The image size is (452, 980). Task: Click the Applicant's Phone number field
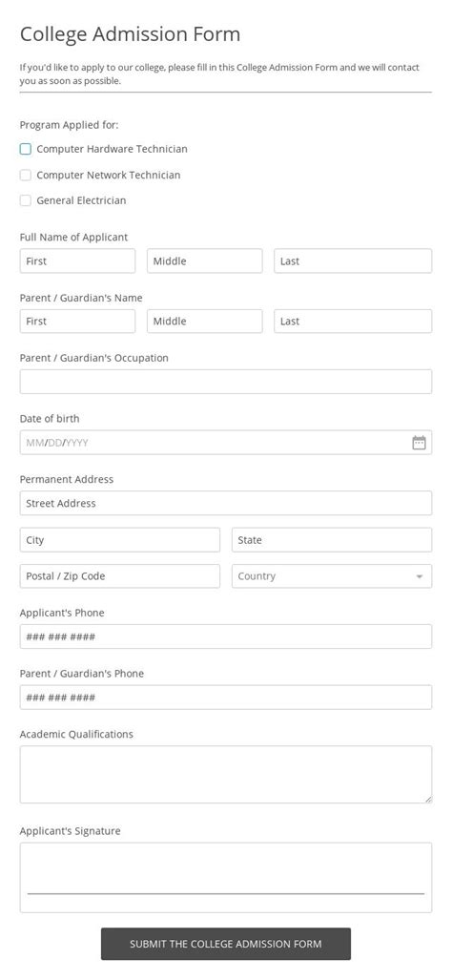(226, 636)
